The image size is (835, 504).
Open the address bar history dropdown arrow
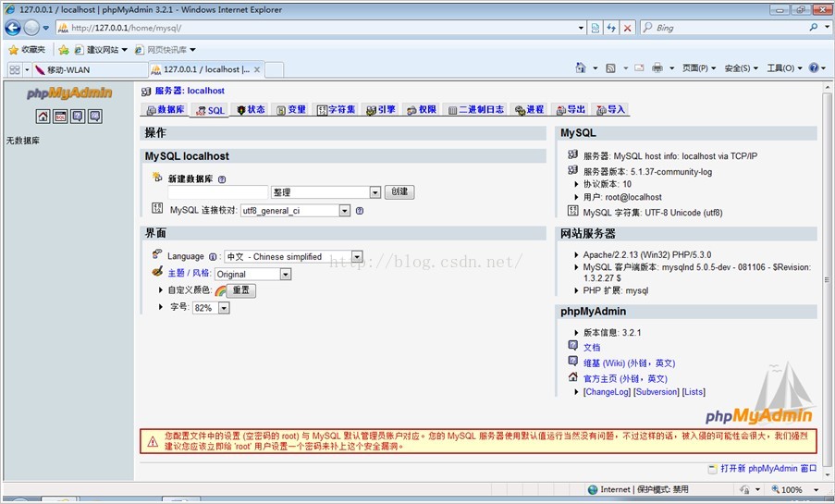(x=581, y=28)
